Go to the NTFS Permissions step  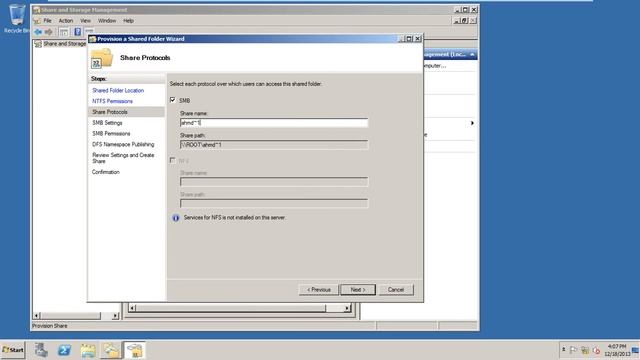(x=112, y=101)
